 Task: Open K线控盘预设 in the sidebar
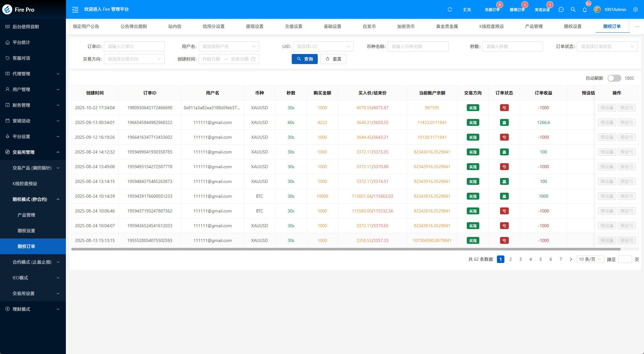[25, 184]
